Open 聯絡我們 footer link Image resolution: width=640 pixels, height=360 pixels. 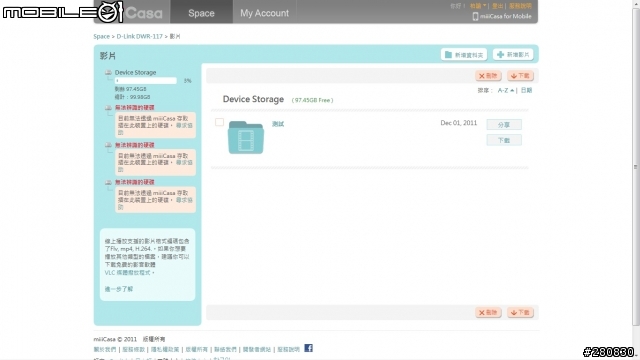[225, 349]
